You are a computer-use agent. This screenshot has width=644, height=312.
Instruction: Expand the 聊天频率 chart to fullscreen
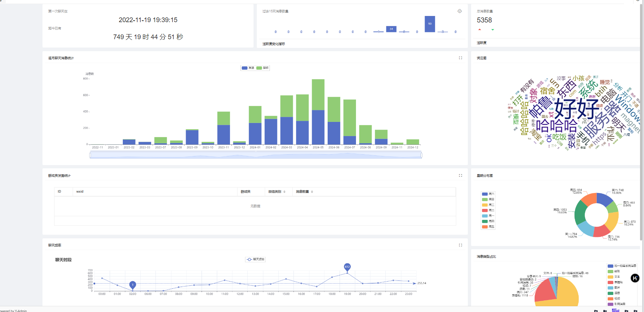[461, 245]
